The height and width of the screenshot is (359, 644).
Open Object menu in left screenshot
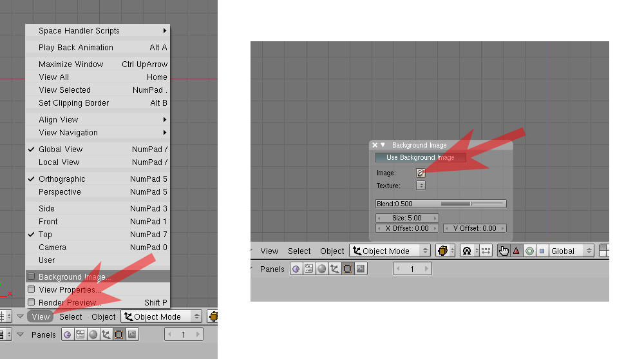104,316
